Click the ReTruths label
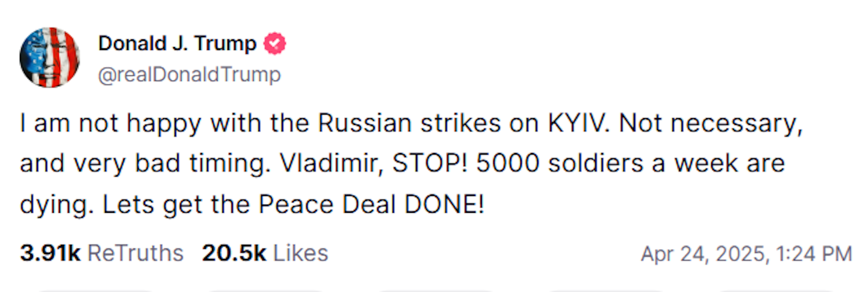 136,253
